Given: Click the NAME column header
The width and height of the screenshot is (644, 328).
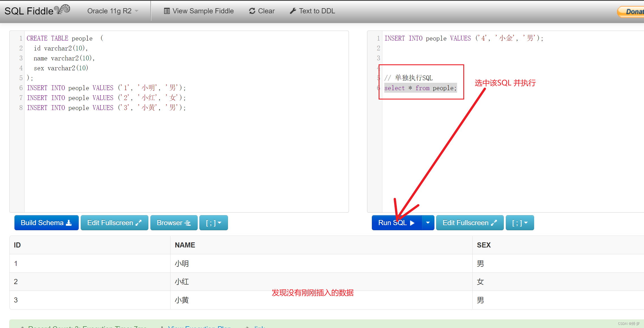Looking at the screenshot, I should click(x=185, y=245).
